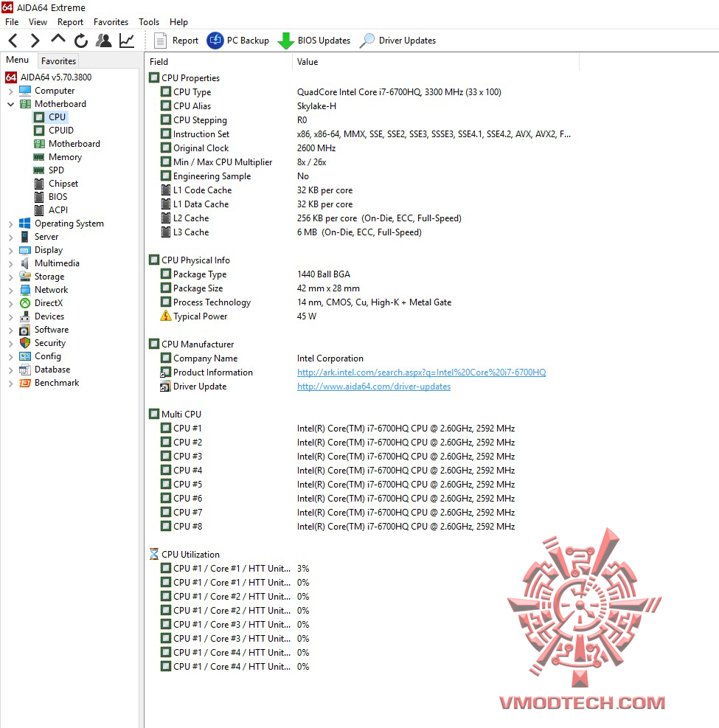Expand the Storage node

(x=10, y=277)
